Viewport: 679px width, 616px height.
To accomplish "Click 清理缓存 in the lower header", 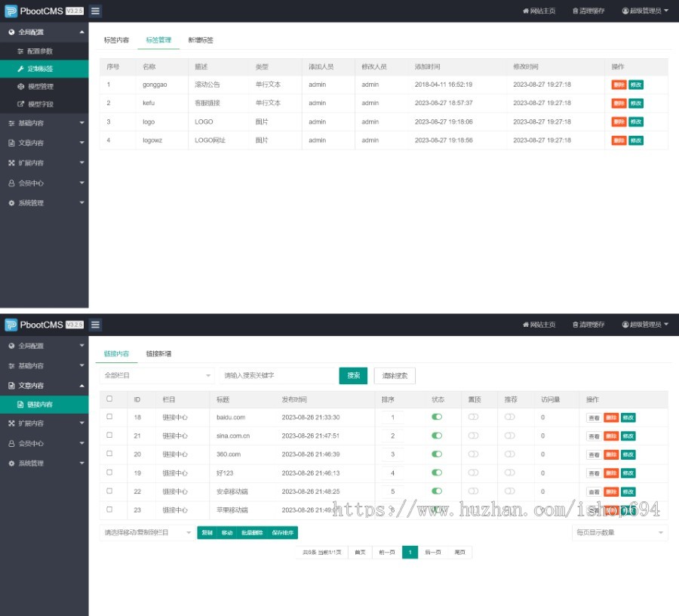I will (588, 325).
